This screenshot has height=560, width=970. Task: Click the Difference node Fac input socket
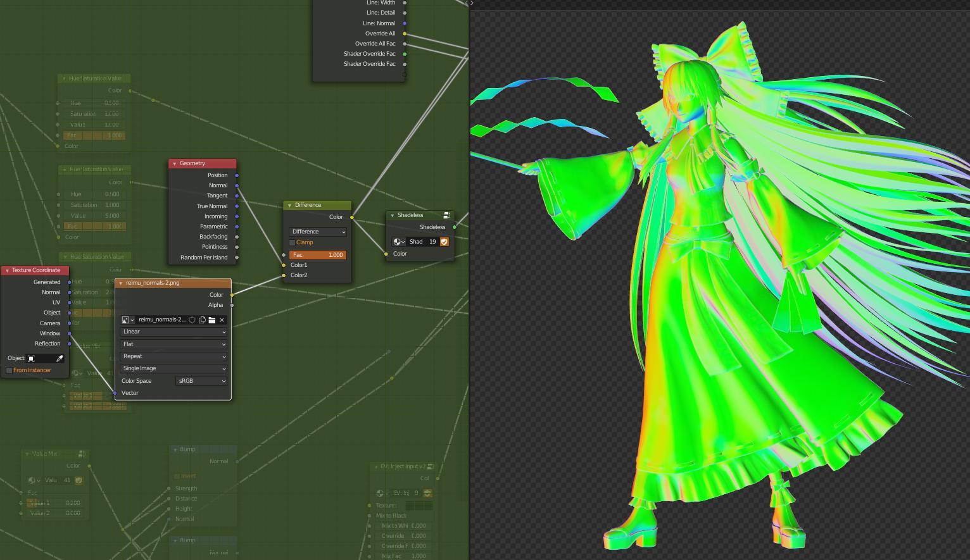click(284, 255)
